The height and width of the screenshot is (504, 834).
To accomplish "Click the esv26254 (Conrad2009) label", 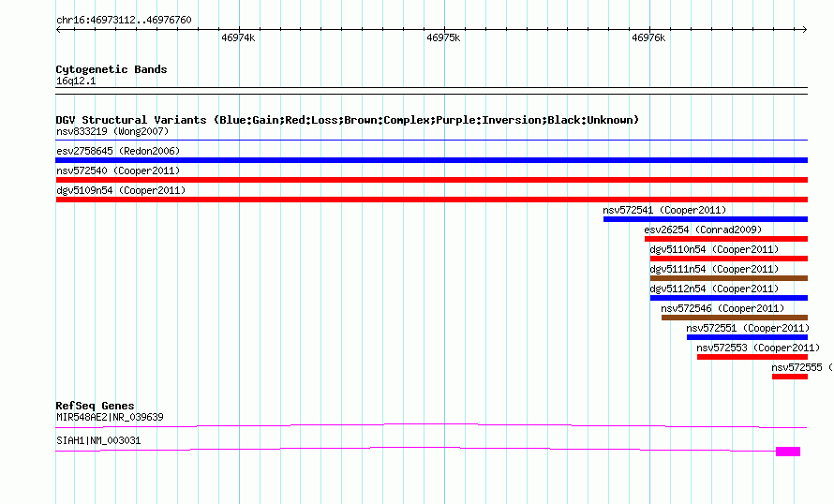I will coord(703,230).
